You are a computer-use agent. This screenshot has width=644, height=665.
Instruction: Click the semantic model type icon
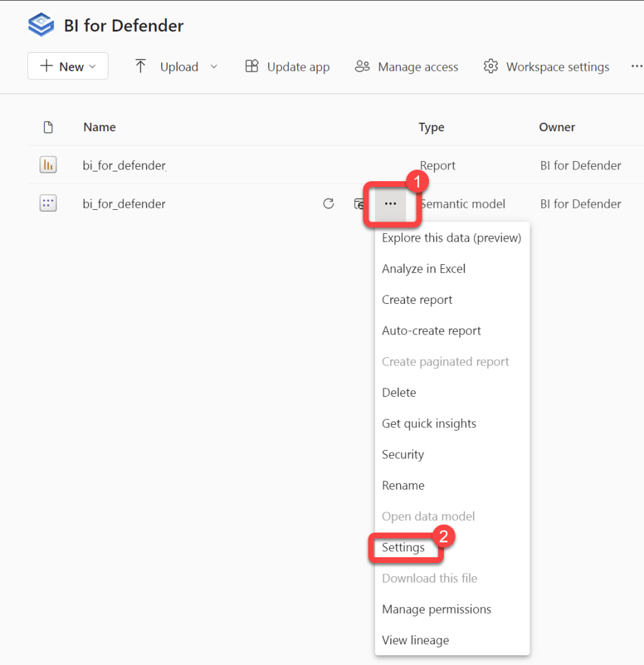tap(48, 204)
